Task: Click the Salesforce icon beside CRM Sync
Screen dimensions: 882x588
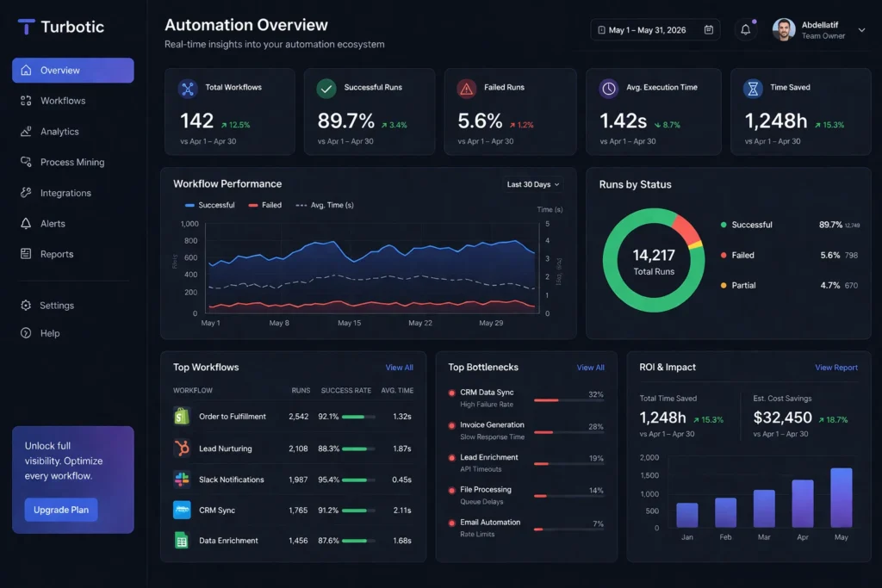Action: tap(182, 510)
